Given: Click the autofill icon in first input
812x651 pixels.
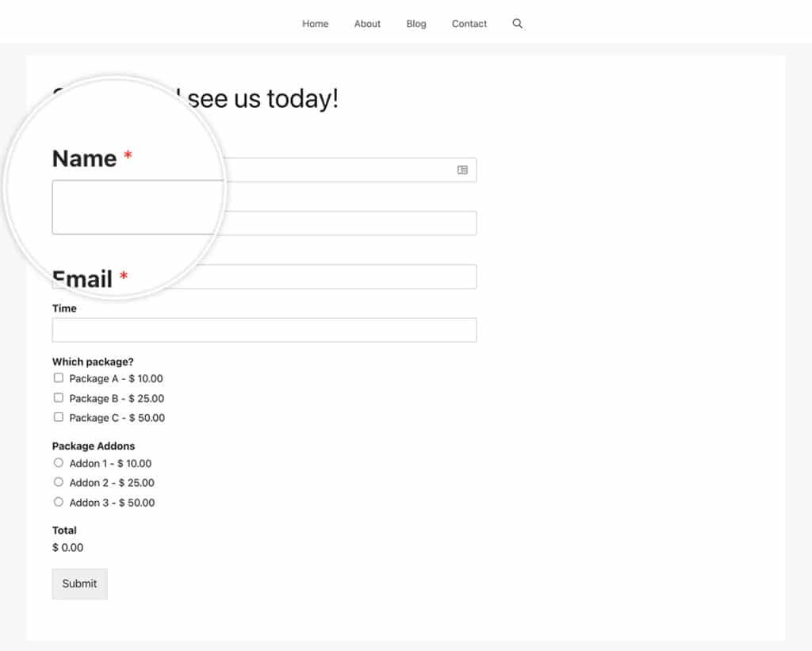Looking at the screenshot, I should tap(462, 170).
